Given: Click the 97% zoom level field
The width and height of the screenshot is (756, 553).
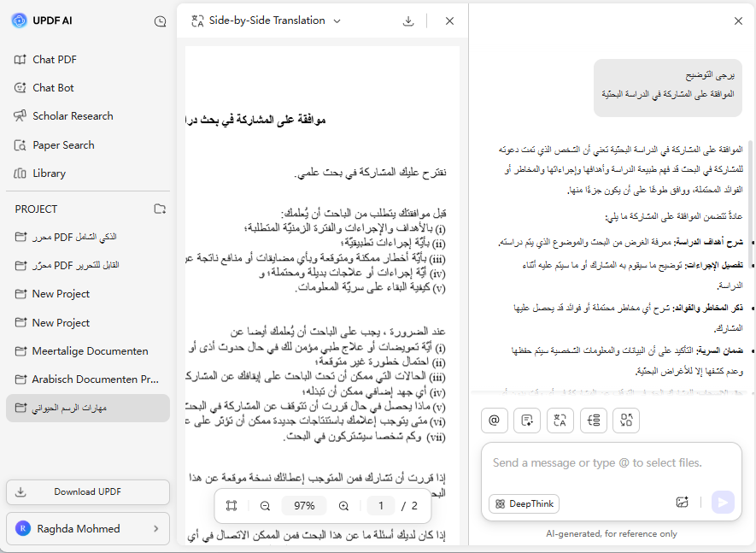Looking at the screenshot, I should coord(304,506).
